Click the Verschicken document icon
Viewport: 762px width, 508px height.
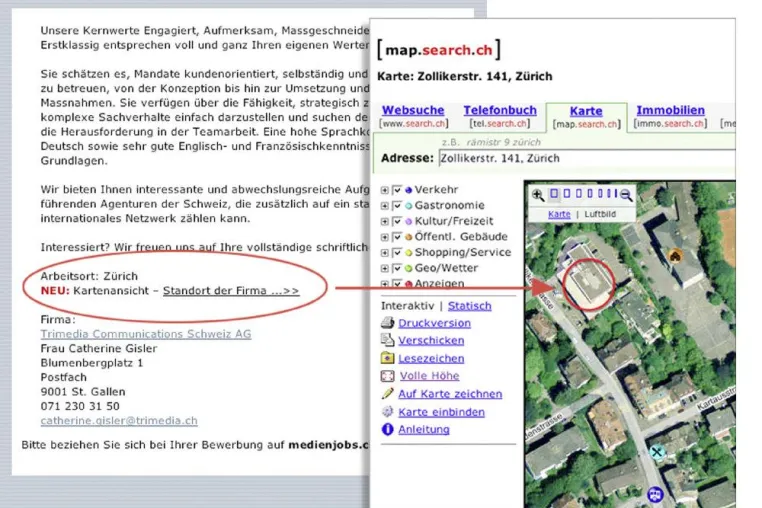(x=387, y=340)
